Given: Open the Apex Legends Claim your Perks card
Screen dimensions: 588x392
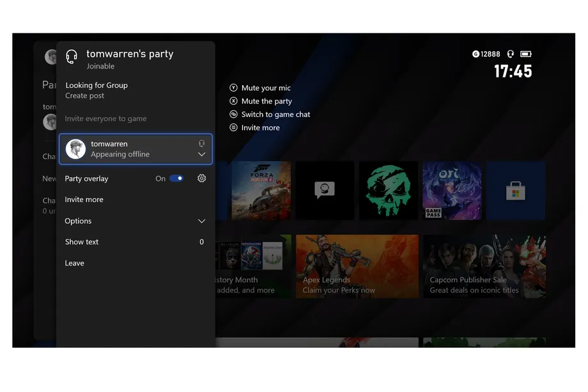Looking at the screenshot, I should (x=357, y=266).
